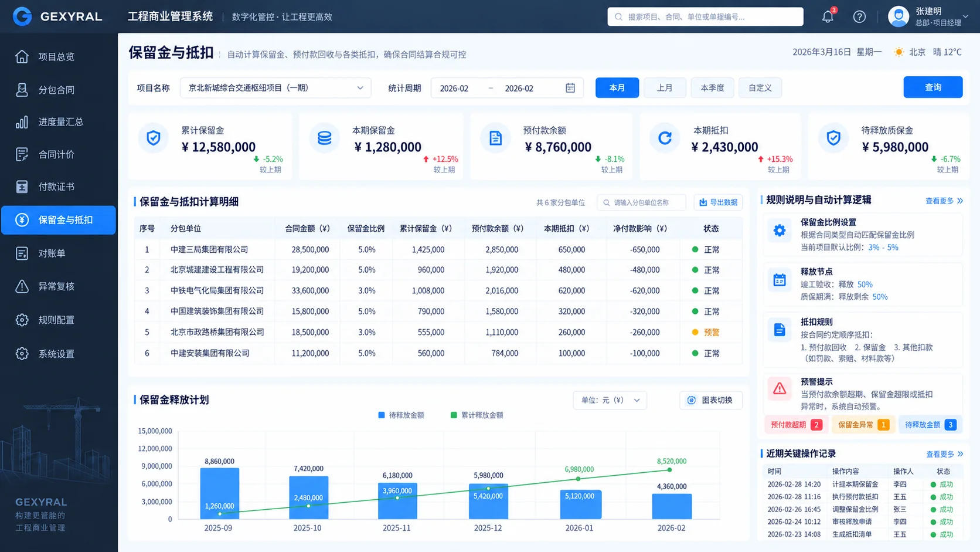Click the weather sun icon
This screenshot has height=552, width=980.
[x=899, y=52]
